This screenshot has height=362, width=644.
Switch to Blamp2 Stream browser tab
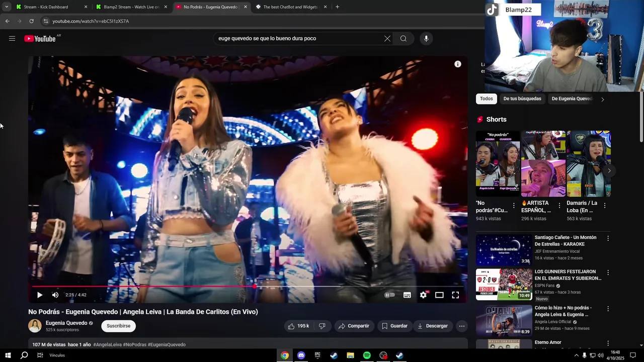(131, 7)
